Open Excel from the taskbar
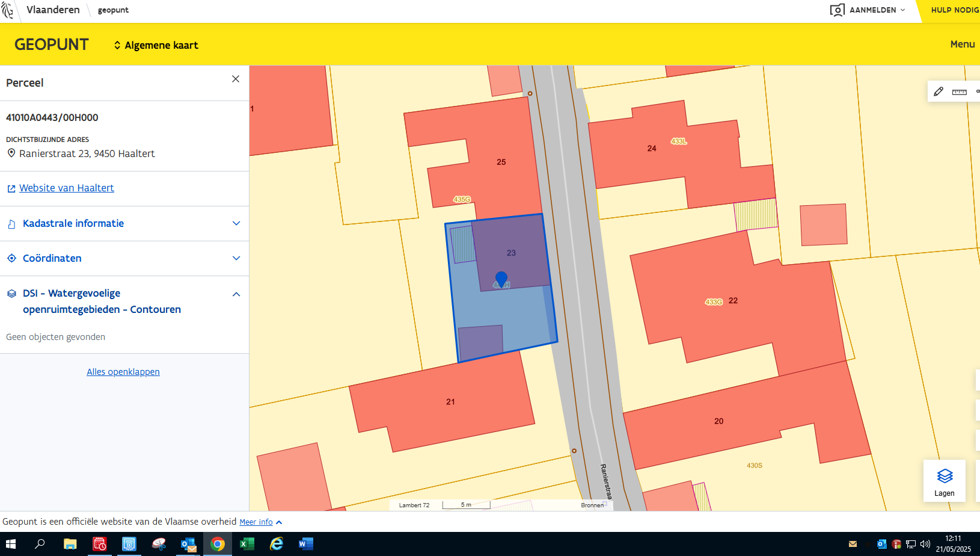Screen dimensions: 980x556 click(247, 544)
